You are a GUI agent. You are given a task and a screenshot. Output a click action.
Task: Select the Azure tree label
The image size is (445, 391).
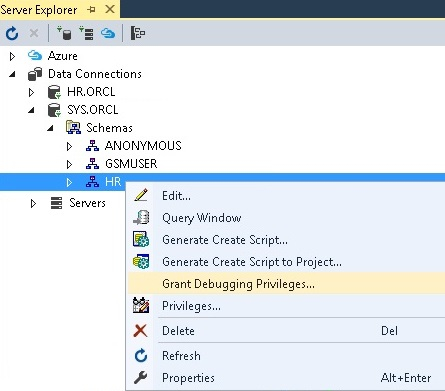point(63,56)
